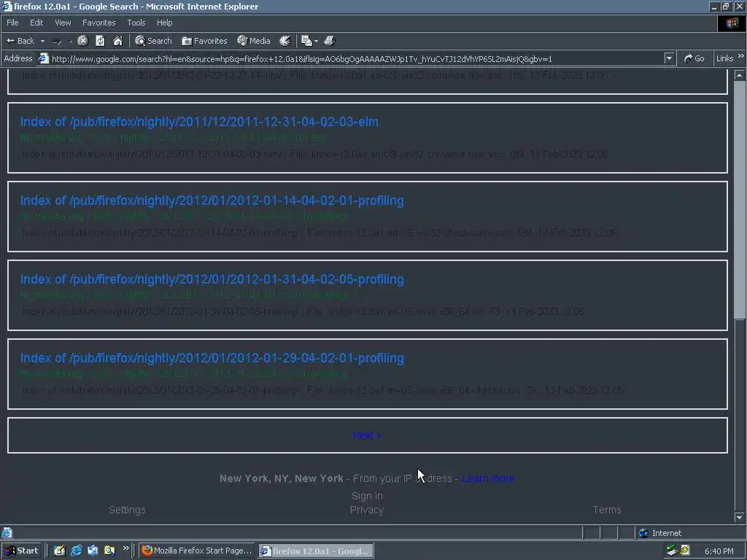Click the Learn more link near location

tap(488, 478)
